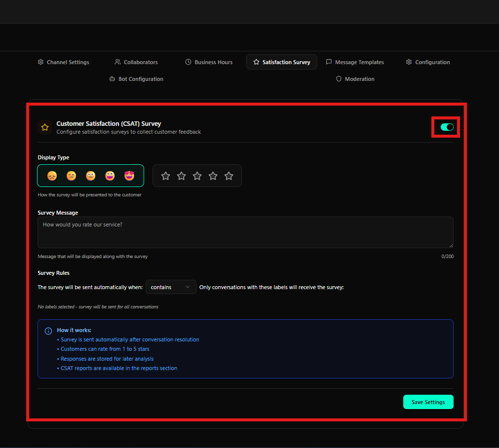Switch to the Collaborators tab

coord(136,62)
